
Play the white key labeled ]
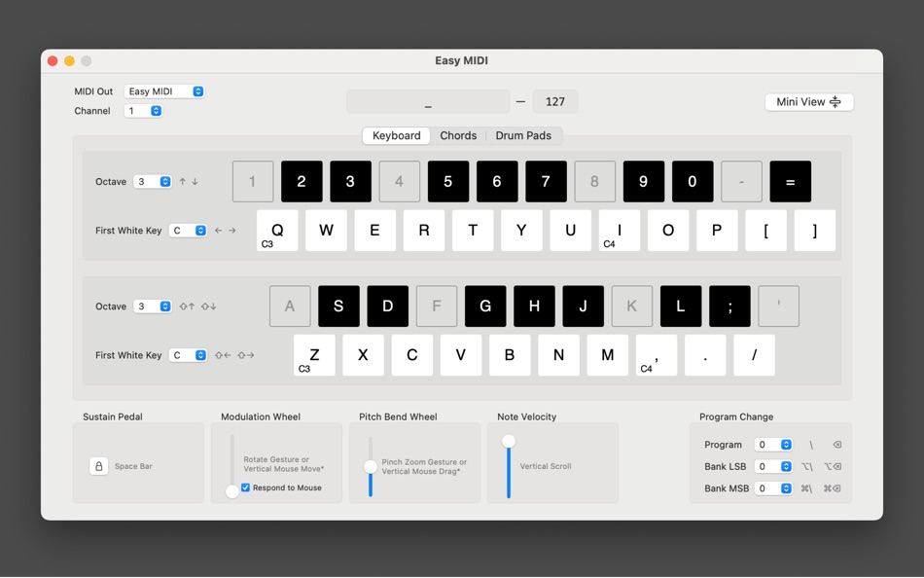tap(815, 231)
